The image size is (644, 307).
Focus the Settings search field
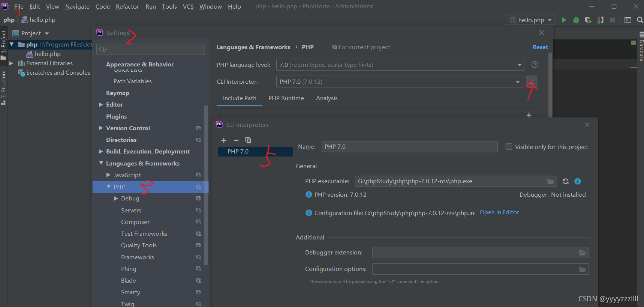point(151,50)
